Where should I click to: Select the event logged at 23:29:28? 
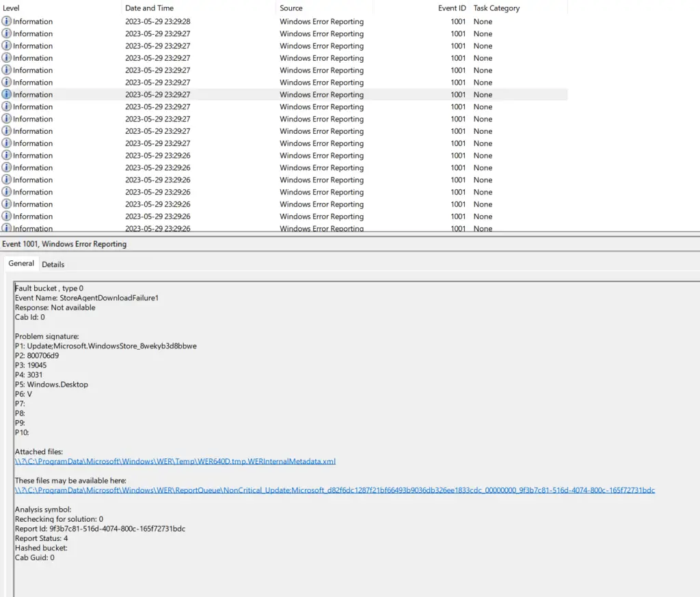(157, 22)
